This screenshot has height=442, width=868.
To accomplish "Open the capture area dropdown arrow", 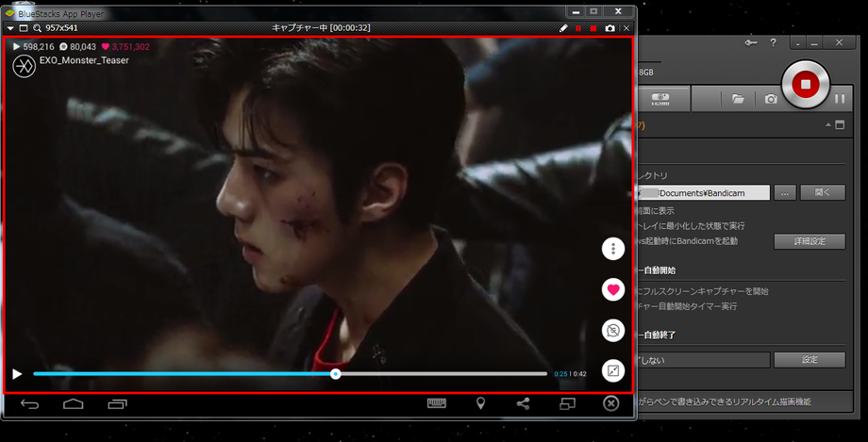I will click(x=10, y=28).
